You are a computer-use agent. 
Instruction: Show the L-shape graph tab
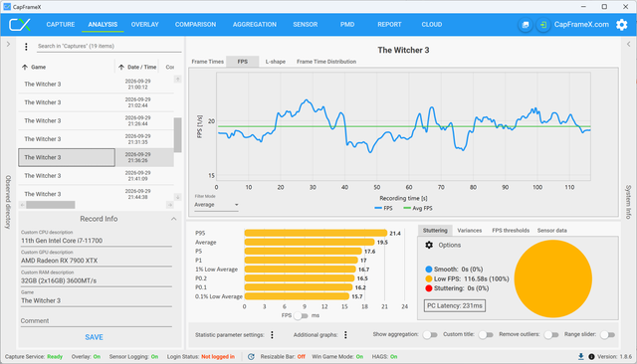pos(276,62)
